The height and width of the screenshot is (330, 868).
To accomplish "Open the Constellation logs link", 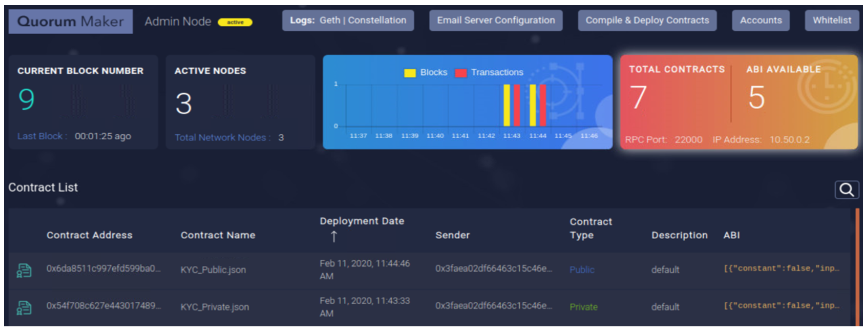I will click(377, 20).
